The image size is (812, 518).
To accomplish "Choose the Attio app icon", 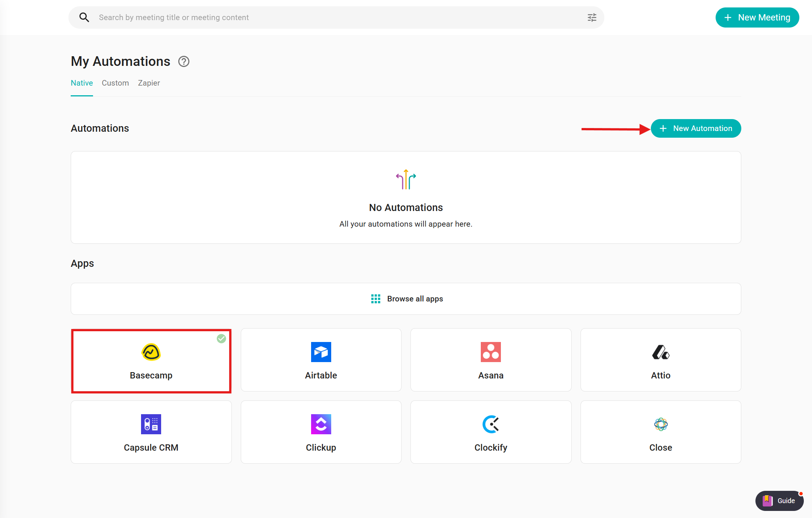I will 661,352.
